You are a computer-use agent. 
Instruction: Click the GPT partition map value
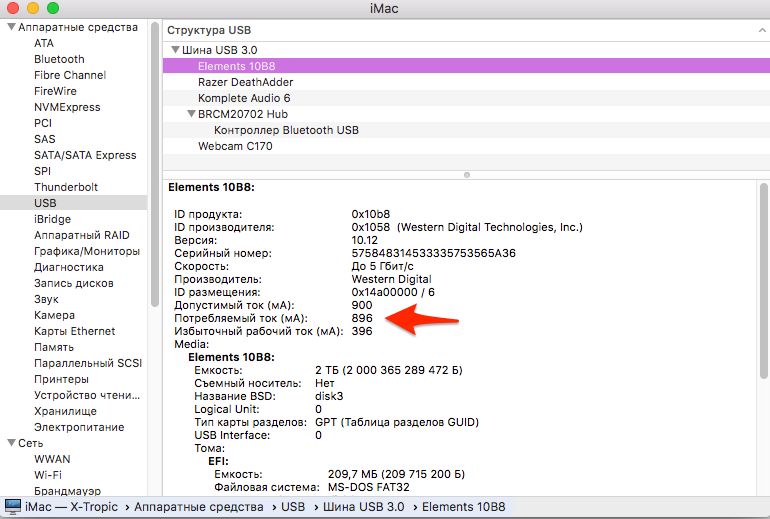coord(397,422)
